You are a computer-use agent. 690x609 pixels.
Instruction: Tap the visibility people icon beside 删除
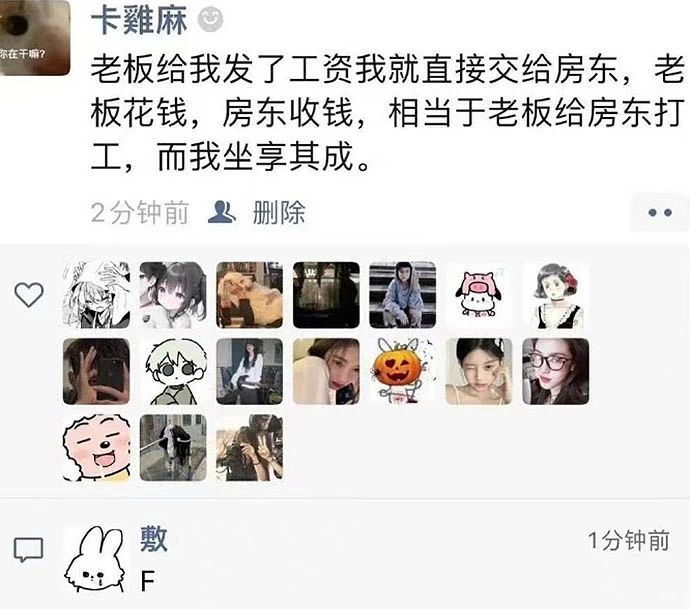pyautogui.click(x=221, y=212)
